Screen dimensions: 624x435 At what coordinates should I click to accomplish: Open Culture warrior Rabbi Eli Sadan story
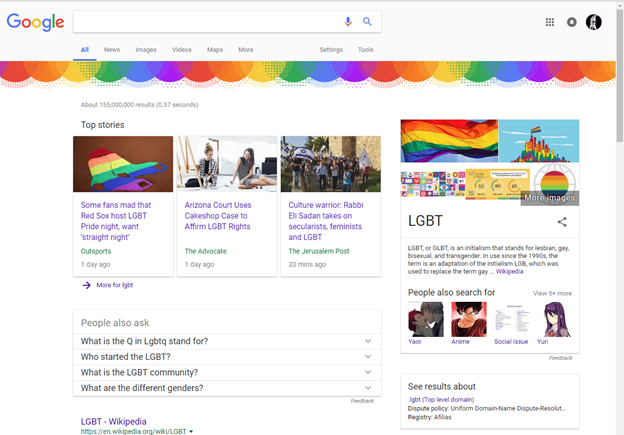326,221
